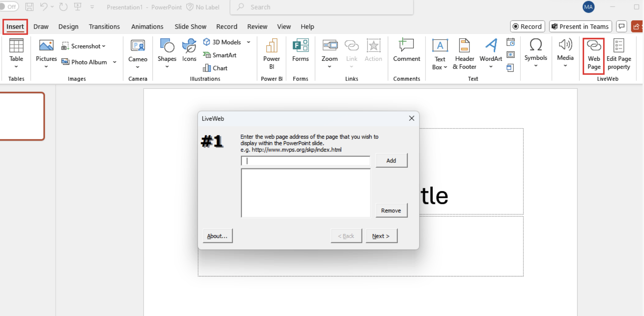Click the URL list box in LiveWeb
Image resolution: width=644 pixels, height=316 pixels.
pos(306,193)
